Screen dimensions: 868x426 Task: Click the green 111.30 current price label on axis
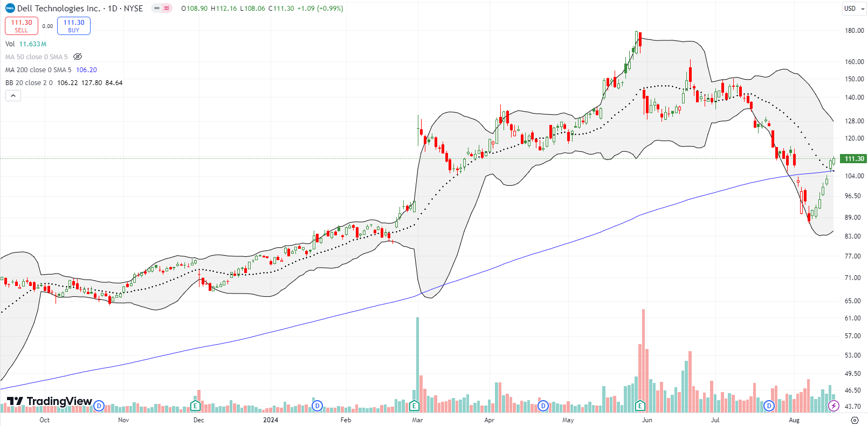854,158
